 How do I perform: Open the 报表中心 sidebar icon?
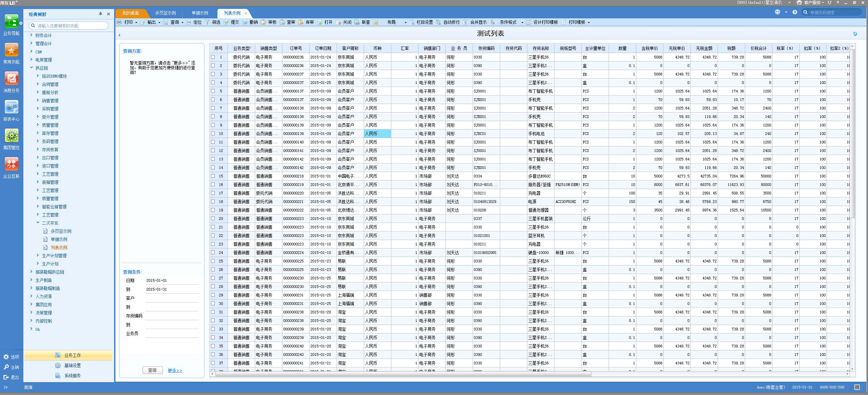pyautogui.click(x=11, y=107)
